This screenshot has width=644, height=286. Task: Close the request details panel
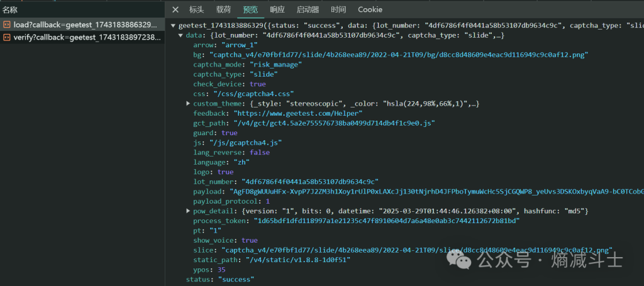(175, 9)
